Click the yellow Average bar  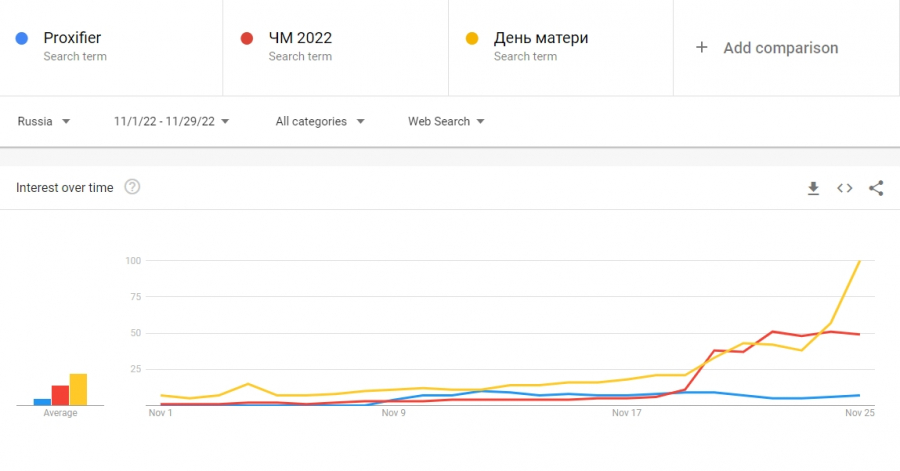tap(78, 389)
